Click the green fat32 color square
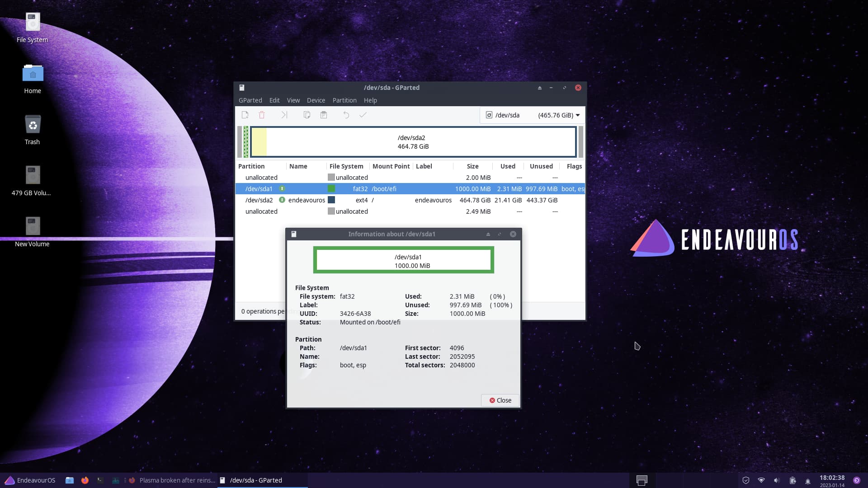 click(331, 188)
